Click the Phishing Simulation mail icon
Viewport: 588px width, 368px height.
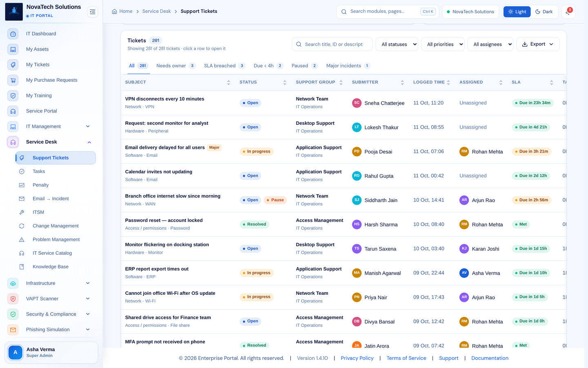(x=13, y=330)
